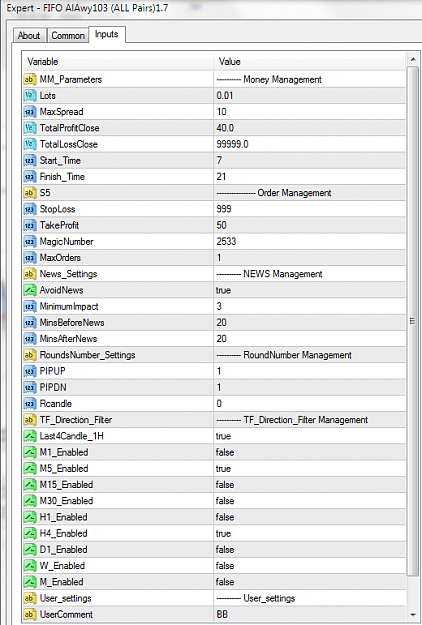
Task: Click the RoundsNumber_Settings string icon
Action: tap(30, 355)
